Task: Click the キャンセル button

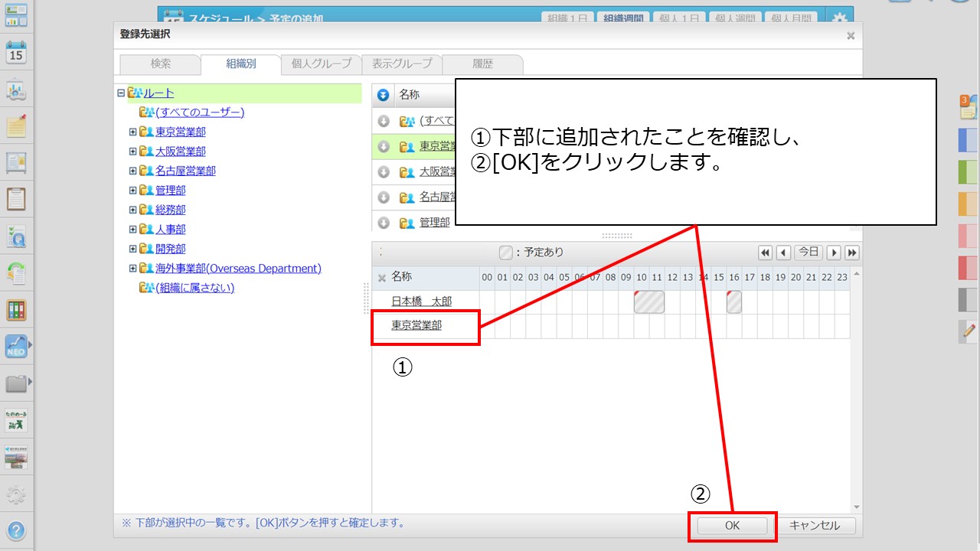Action: 815,526
